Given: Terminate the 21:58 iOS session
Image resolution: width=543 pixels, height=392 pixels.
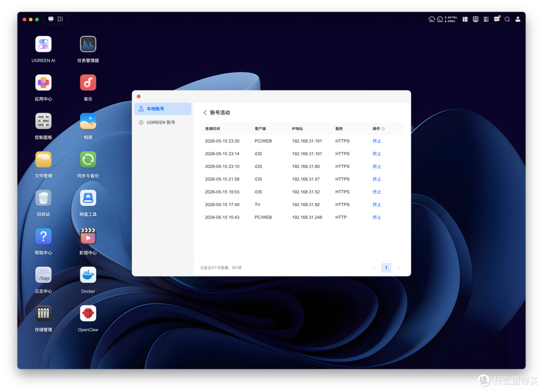Looking at the screenshot, I should [377, 179].
